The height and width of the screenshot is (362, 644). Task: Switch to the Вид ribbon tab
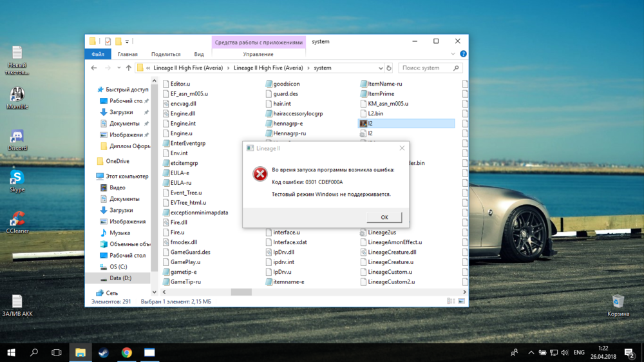tap(199, 54)
